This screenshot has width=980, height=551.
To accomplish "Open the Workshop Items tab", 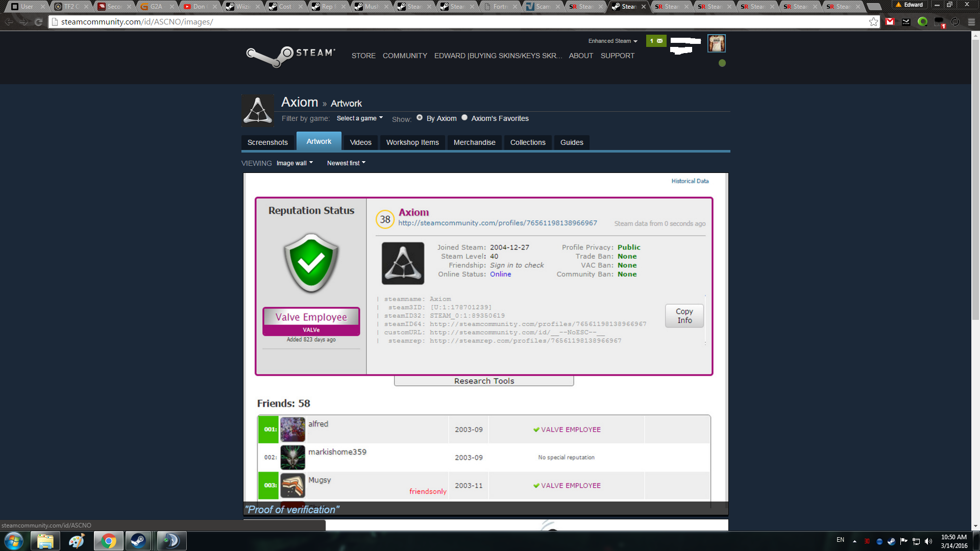I will 412,142.
